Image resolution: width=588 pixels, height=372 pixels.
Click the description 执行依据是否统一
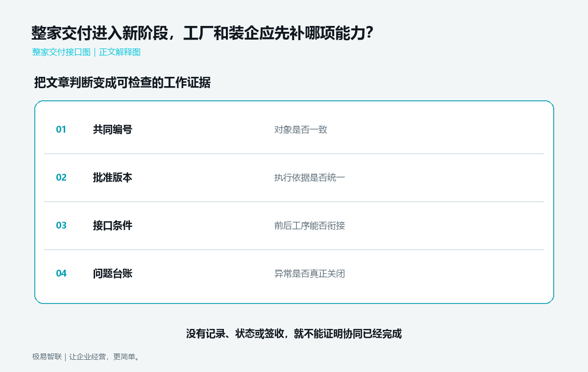coord(310,178)
